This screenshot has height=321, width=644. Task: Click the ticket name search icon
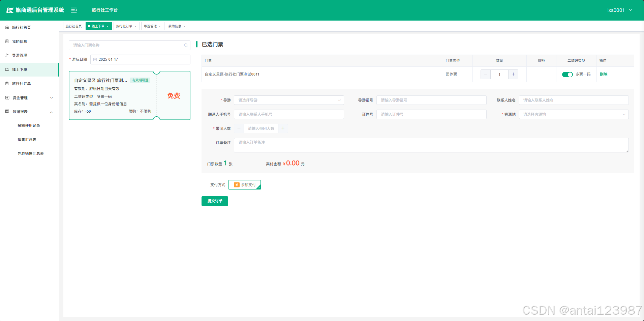click(186, 45)
